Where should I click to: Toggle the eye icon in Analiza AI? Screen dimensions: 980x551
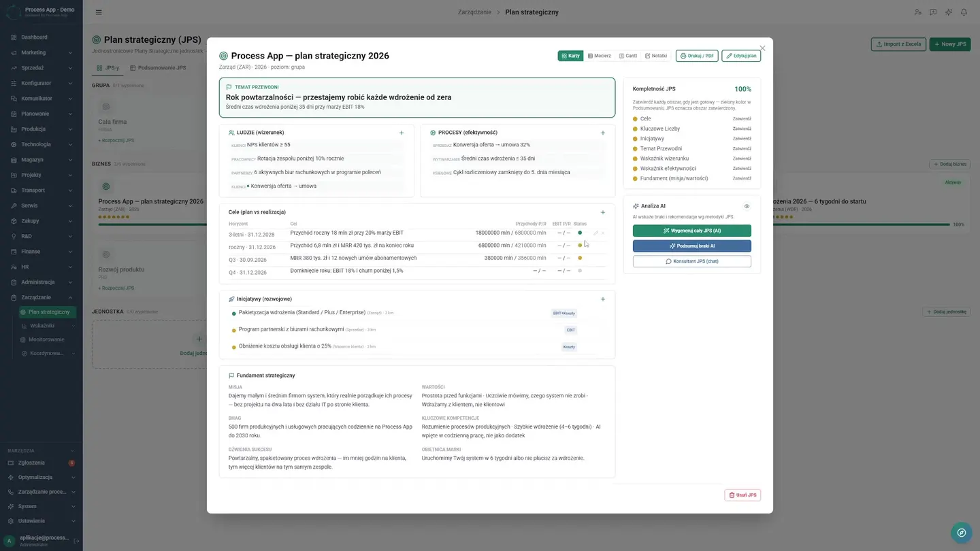tap(747, 206)
